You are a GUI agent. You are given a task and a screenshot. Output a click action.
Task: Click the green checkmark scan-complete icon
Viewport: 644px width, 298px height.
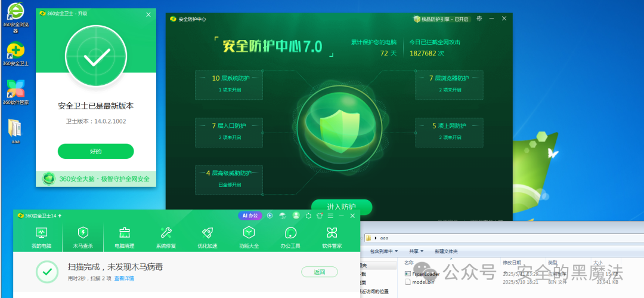coord(47,272)
